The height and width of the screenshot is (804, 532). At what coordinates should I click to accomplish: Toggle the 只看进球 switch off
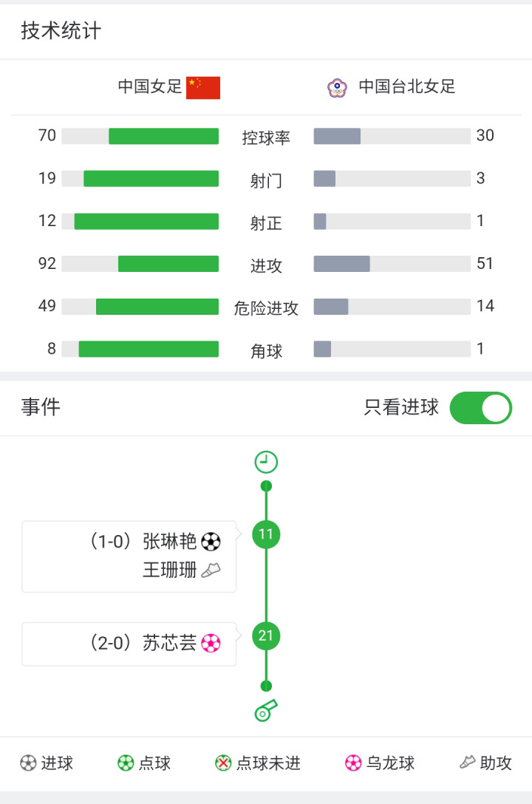click(481, 408)
